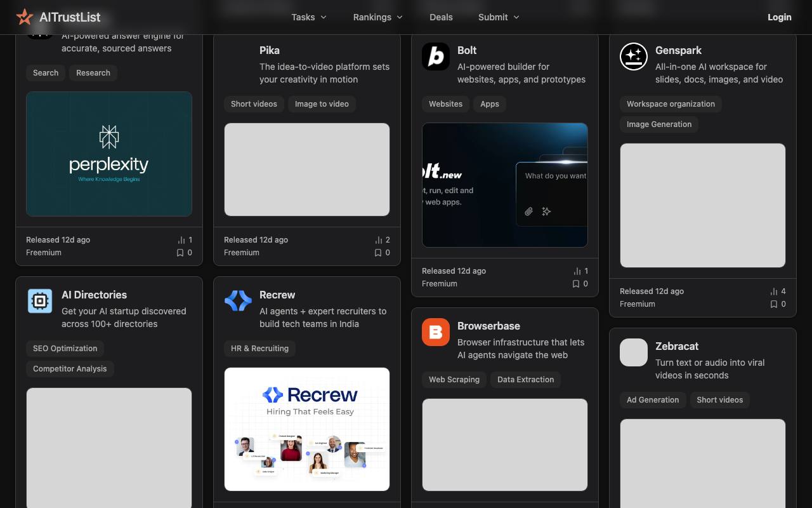Open the AI Directories chip icon
This screenshot has width=812, height=508.
tap(40, 301)
